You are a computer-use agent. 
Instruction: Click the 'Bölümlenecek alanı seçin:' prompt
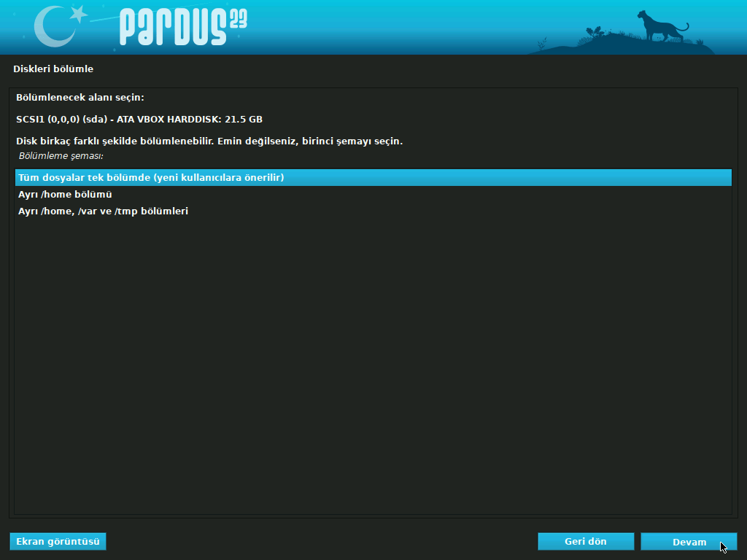click(80, 98)
